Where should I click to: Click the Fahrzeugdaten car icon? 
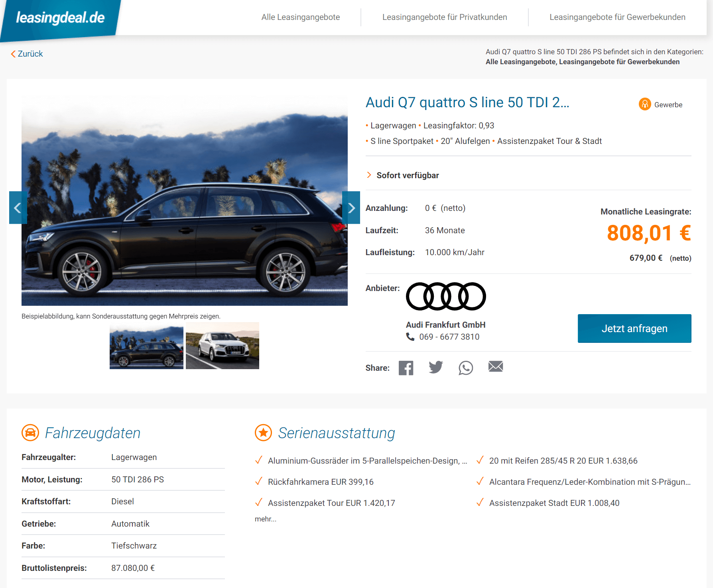[30, 433]
